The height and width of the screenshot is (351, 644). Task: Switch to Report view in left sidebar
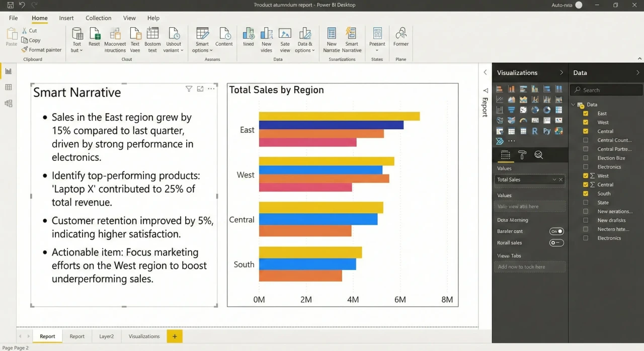8,71
